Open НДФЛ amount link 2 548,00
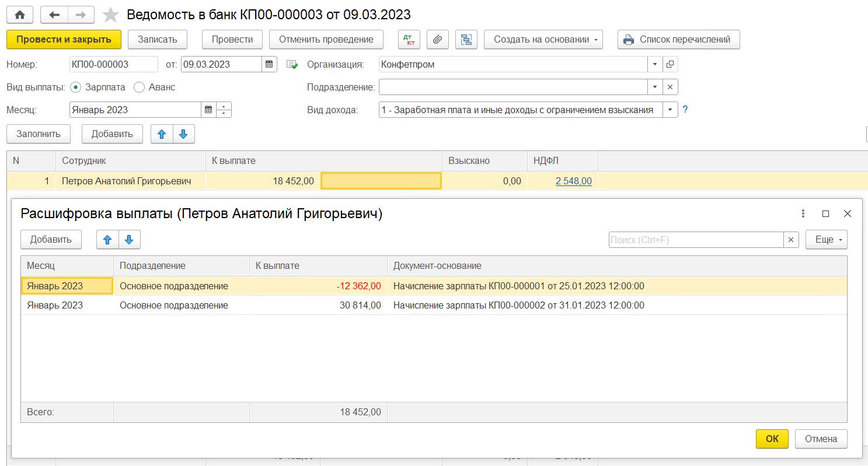The image size is (868, 466). click(573, 181)
